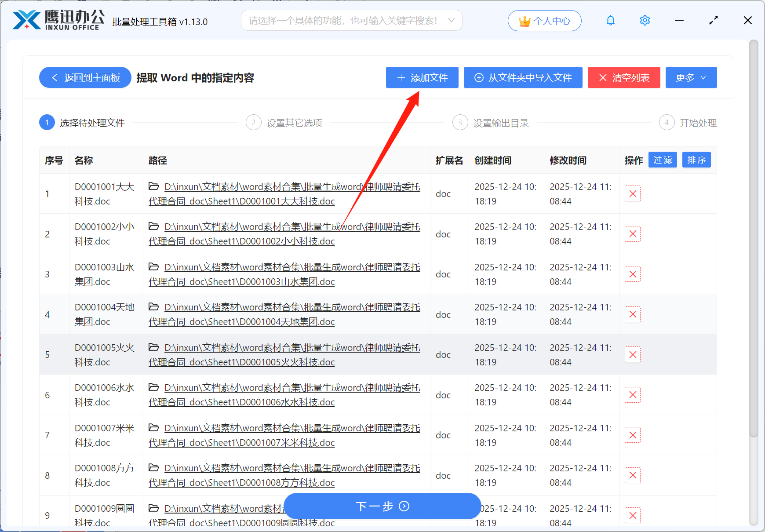This screenshot has height=532, width=765.
Task: Open the notification bell
Action: tap(610, 20)
